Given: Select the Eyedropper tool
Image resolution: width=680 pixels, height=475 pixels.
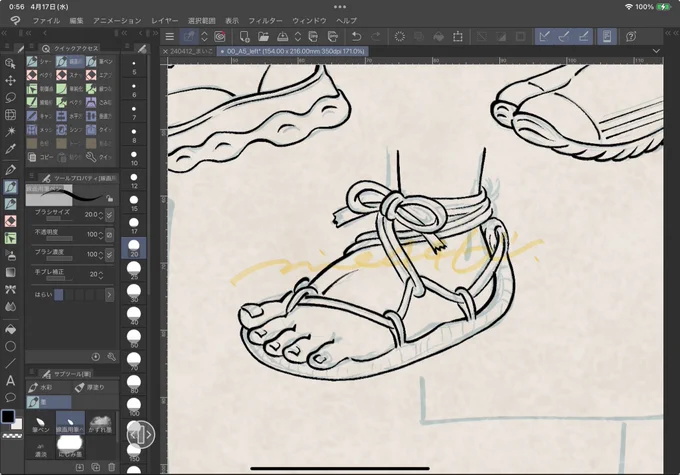Looking at the screenshot, I should [x=10, y=149].
